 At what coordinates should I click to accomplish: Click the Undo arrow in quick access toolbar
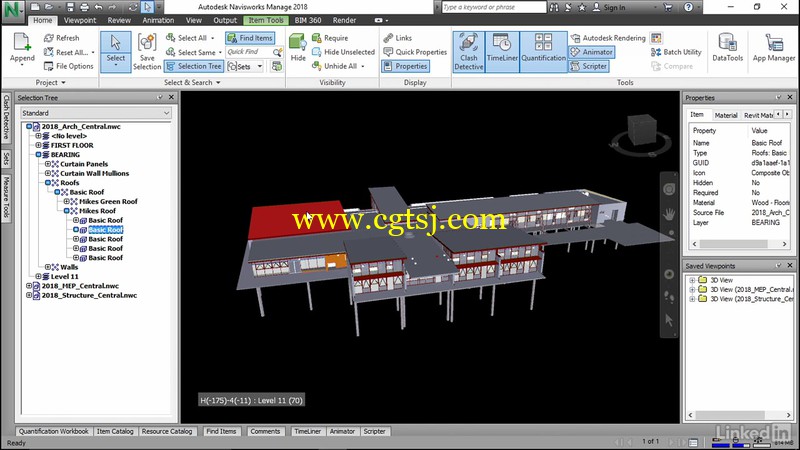point(98,7)
